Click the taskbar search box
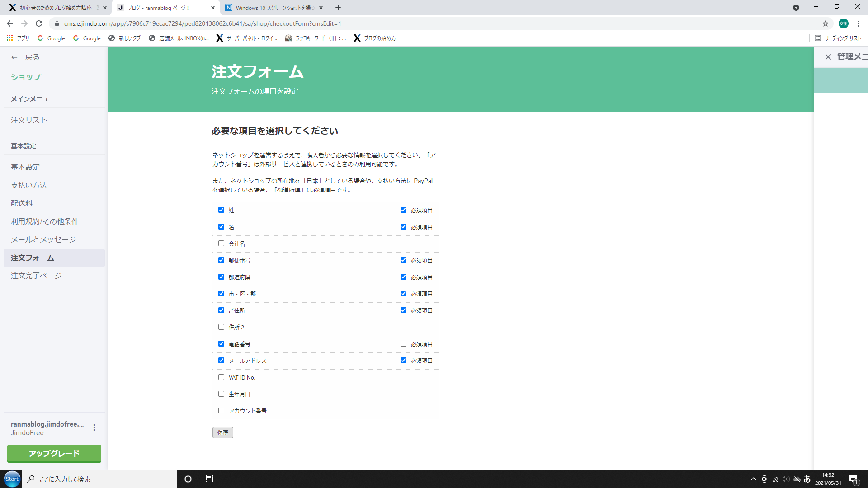Viewport: 868px width, 488px height. [x=100, y=479]
